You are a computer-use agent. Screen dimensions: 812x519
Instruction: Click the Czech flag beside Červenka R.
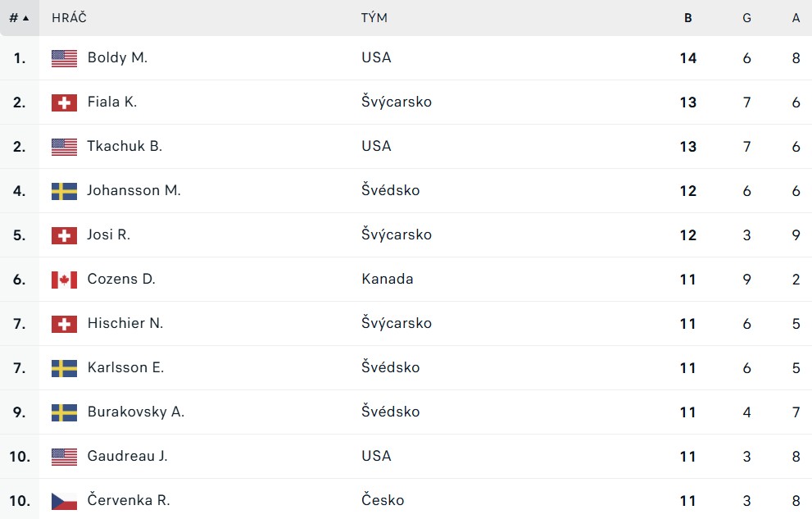[64, 501]
